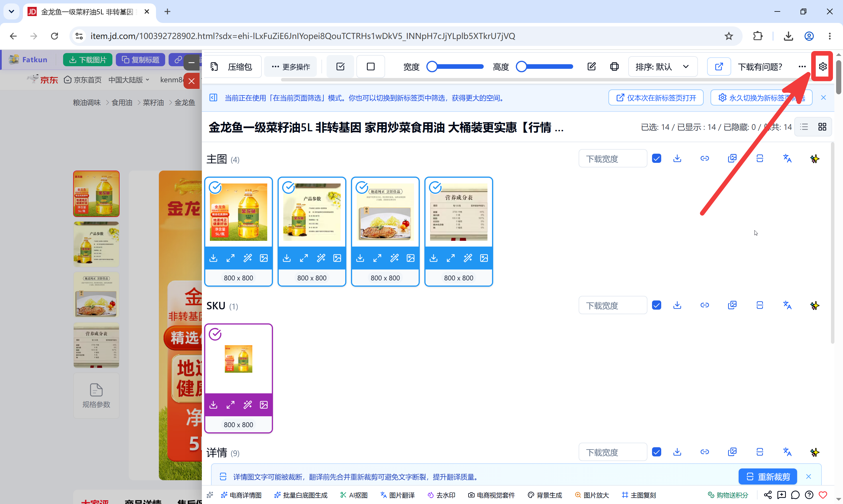Toggle selection of the SKU image card
The image size is (843, 504).
pos(215,334)
